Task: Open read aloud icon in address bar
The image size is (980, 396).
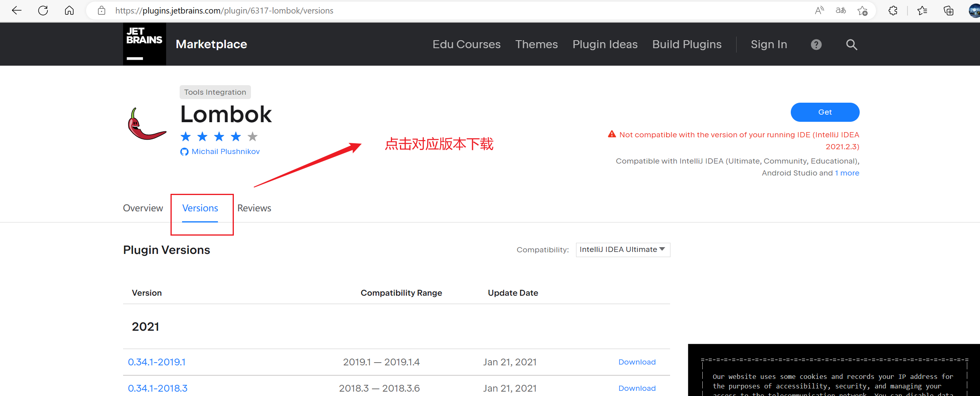Action: tap(819, 11)
